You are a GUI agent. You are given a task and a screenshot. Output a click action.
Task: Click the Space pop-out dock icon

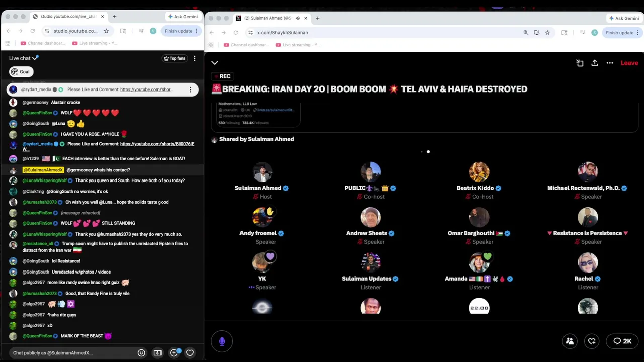tap(580, 63)
